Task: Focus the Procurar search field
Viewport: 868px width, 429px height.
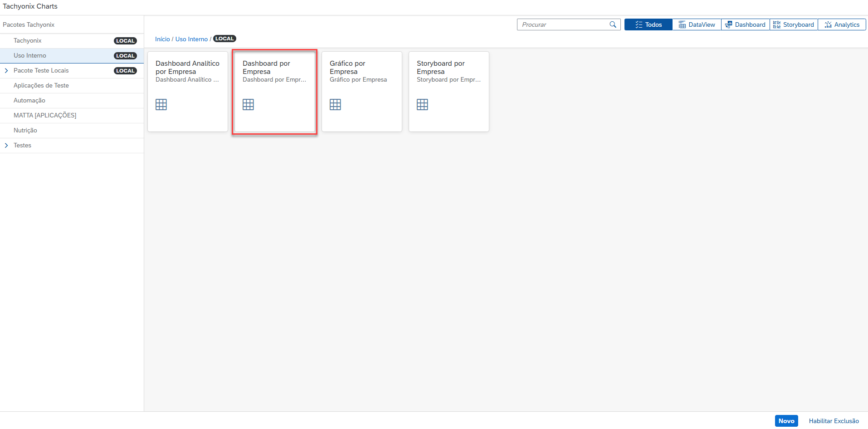Action: 562,24
